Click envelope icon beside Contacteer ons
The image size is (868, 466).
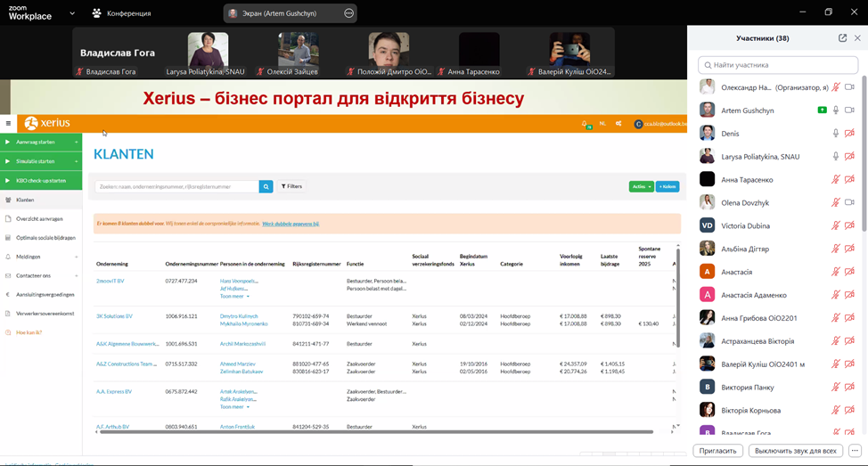pyautogui.click(x=8, y=275)
